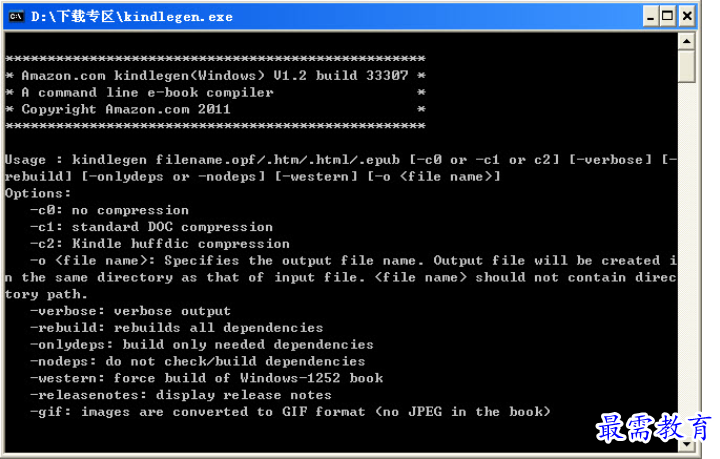The image size is (720, 459).
Task: Click the '-c0: no compression' line
Action: (109, 210)
